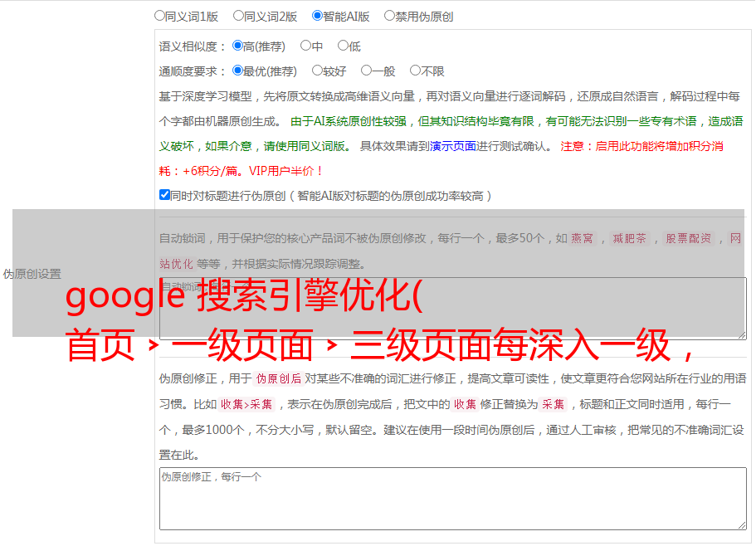Viewport: 756px width, 546px height.
Task: Click the 收集>采集 example tag
Action: click(246, 404)
